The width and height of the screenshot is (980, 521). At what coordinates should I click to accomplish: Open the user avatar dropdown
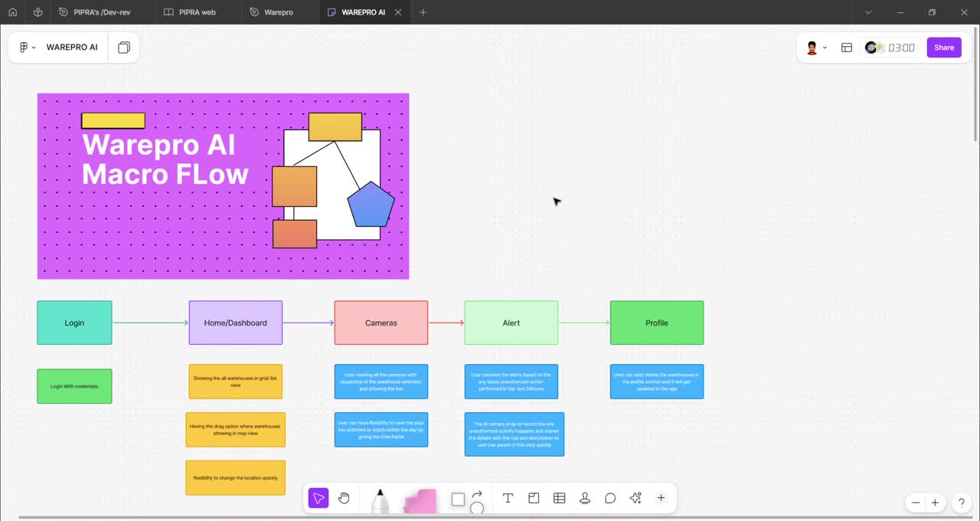[816, 48]
